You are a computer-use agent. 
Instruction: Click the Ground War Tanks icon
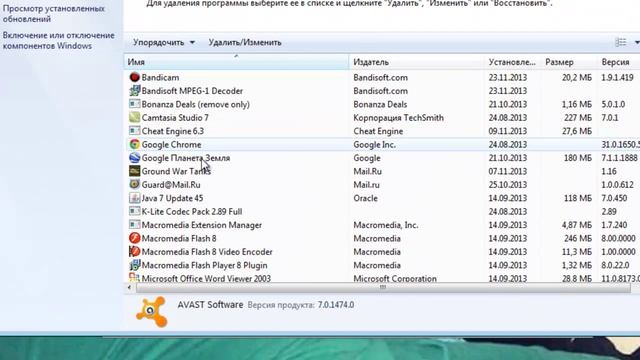tap(134, 171)
